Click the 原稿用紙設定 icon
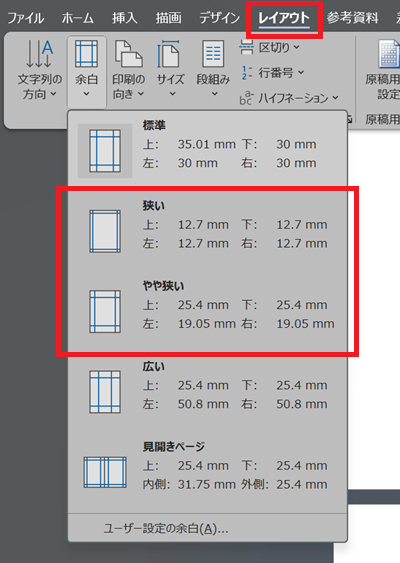Screen dimensions: 400x563 tap(389, 54)
